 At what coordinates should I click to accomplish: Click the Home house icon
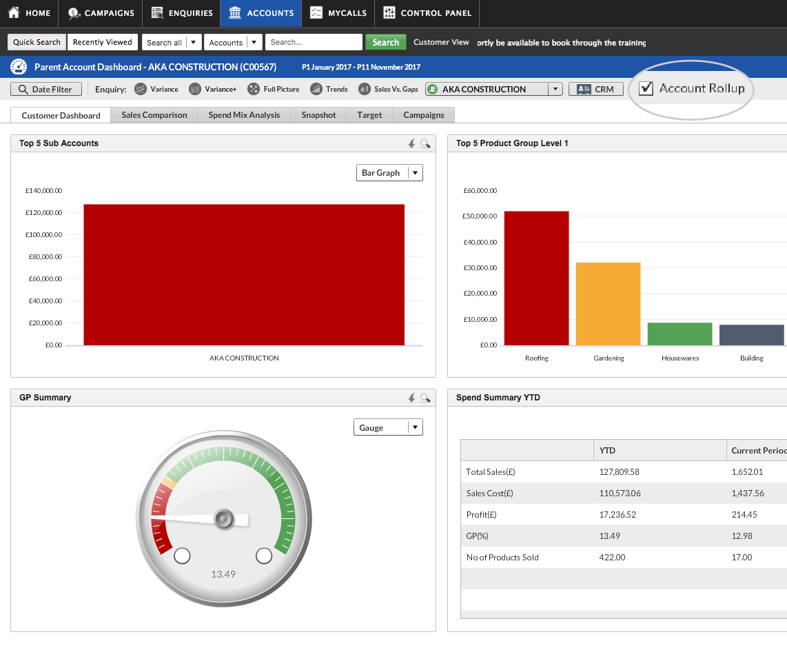click(x=14, y=12)
